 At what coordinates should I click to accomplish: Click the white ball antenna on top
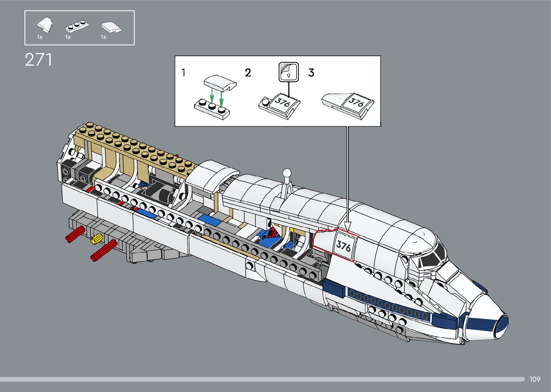pyautogui.click(x=287, y=174)
